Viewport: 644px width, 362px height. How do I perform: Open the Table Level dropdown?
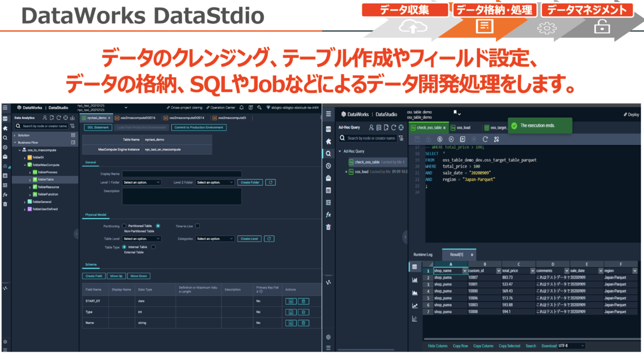pos(142,238)
